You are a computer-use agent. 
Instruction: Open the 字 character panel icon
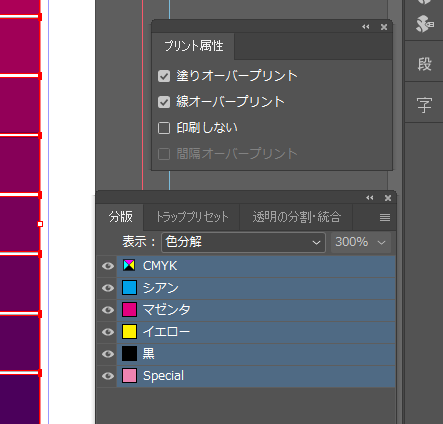coord(424,105)
